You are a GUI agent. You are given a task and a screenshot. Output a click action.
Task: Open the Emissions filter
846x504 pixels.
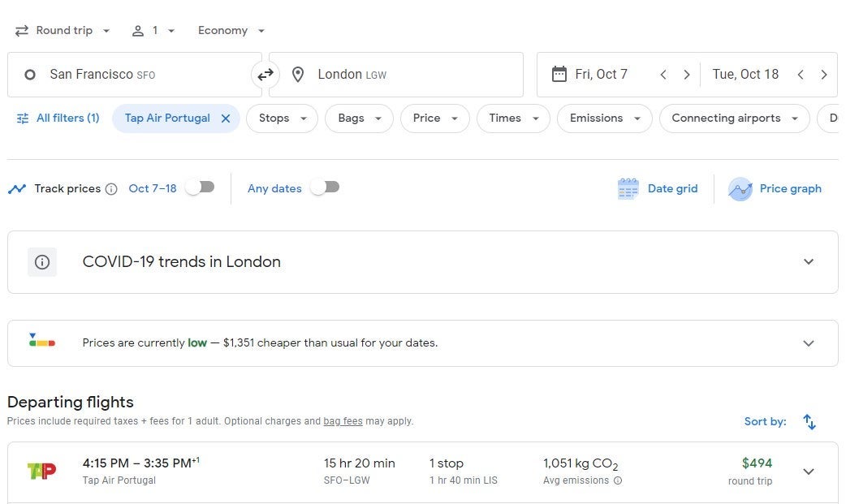604,118
